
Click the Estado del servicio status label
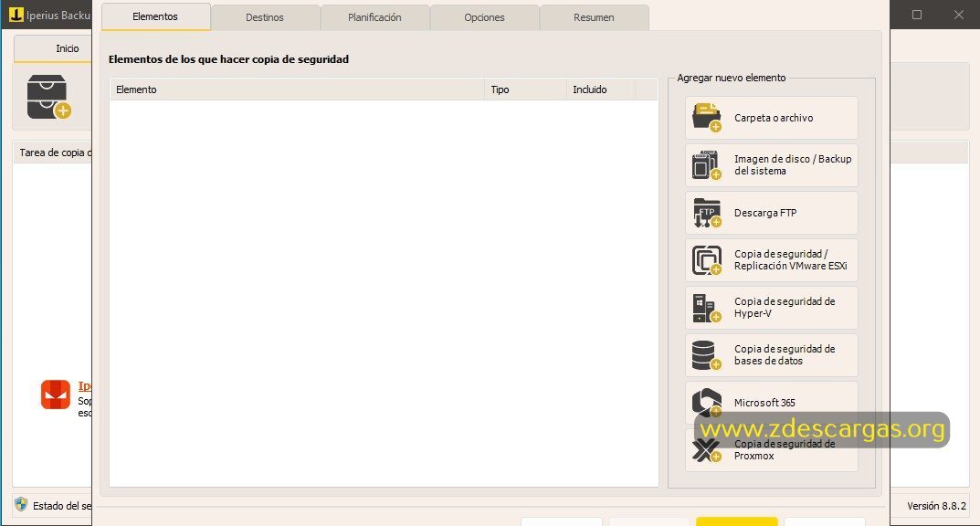coord(62,506)
